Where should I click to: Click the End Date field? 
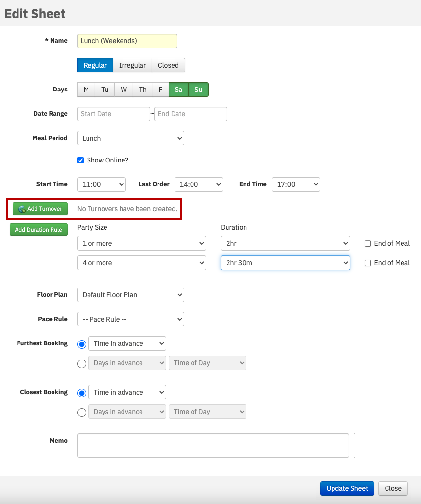(x=191, y=114)
